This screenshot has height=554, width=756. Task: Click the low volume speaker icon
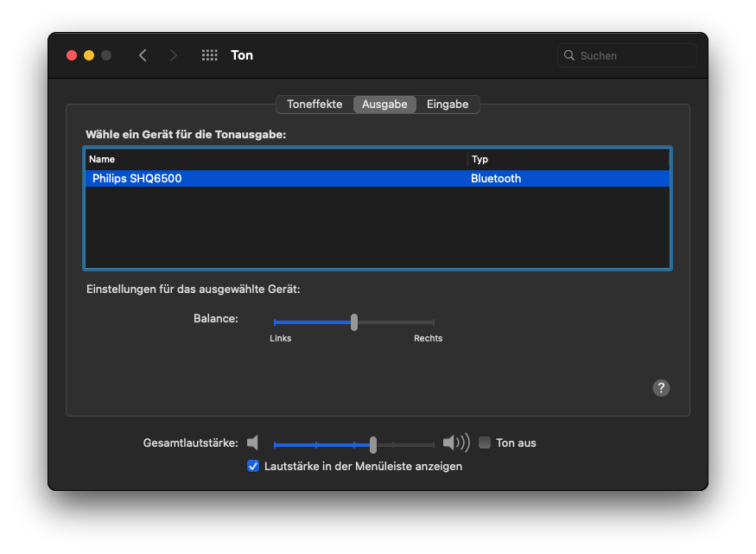click(x=252, y=443)
